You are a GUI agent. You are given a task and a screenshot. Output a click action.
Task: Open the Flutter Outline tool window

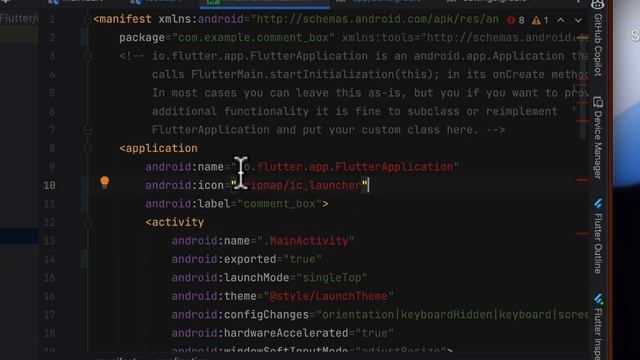pyautogui.click(x=598, y=236)
